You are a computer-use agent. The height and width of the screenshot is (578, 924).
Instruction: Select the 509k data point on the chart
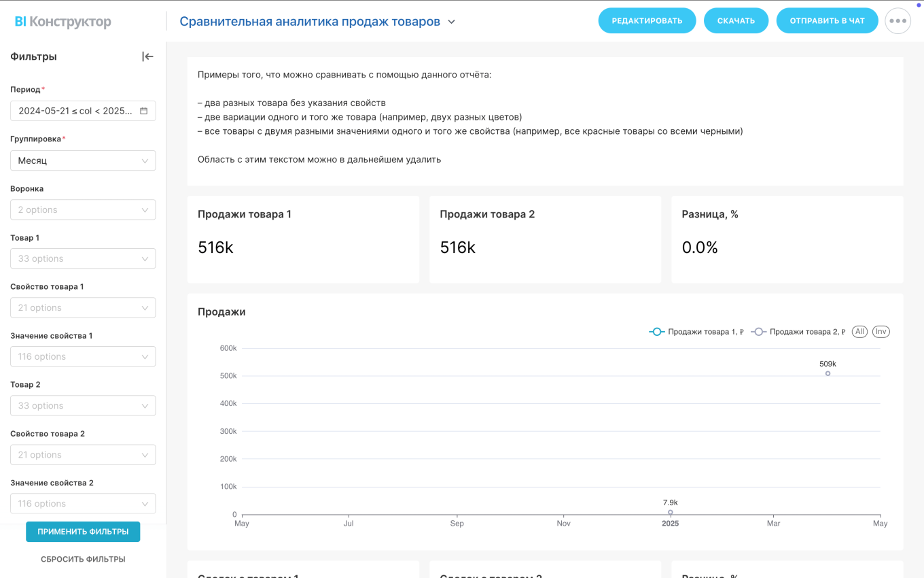[x=828, y=374]
